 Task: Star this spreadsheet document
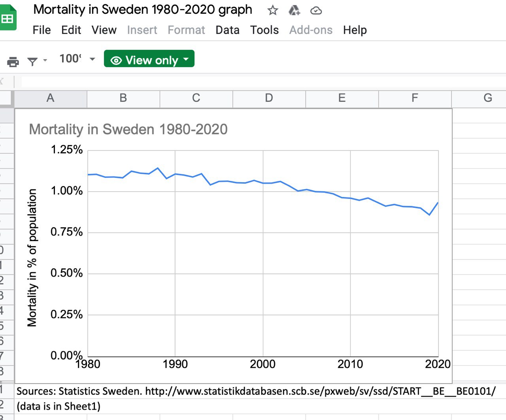273,10
